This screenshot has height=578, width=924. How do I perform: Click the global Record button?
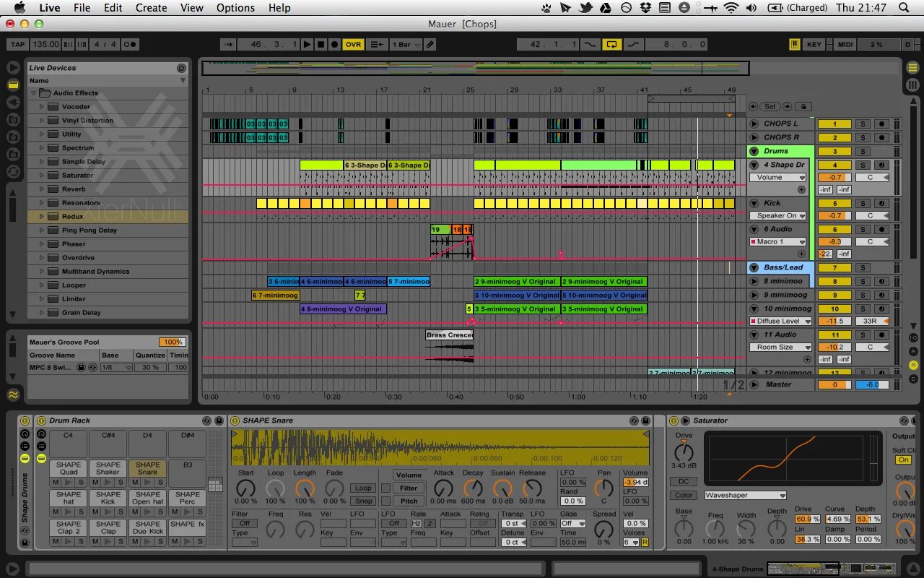334,44
